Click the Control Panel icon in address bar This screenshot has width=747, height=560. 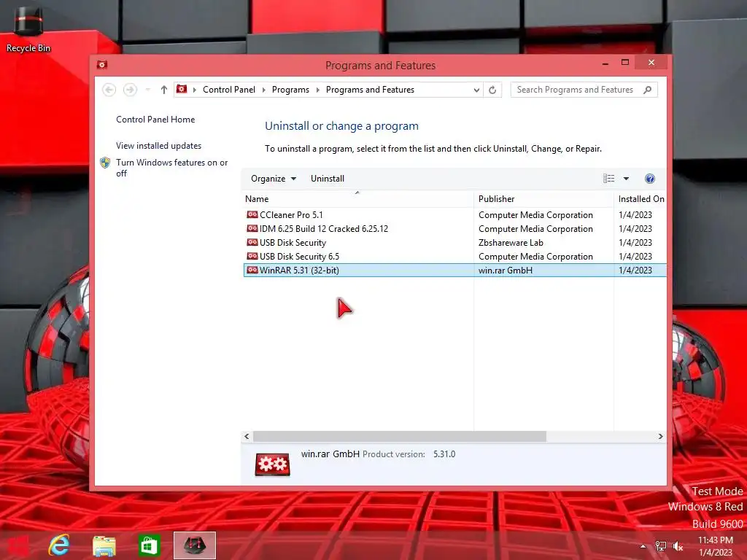(x=182, y=89)
